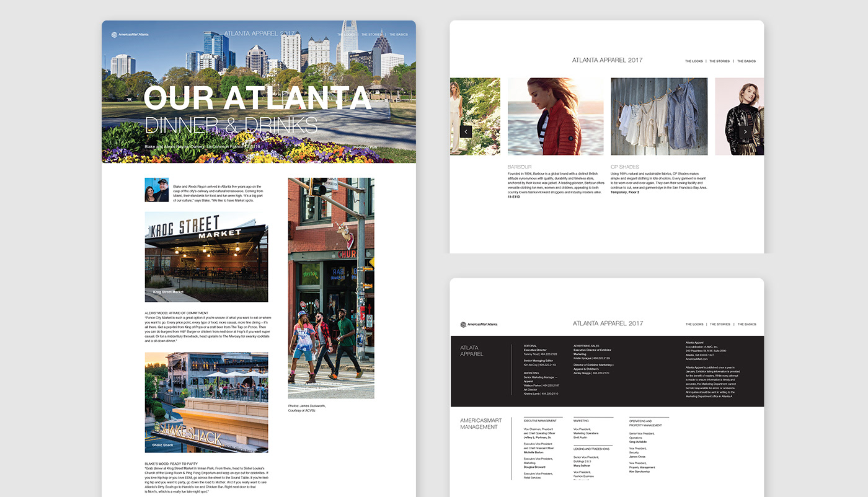868x497 pixels.
Task: Choose THE BASICS on the staff directory page
Action: tap(747, 324)
